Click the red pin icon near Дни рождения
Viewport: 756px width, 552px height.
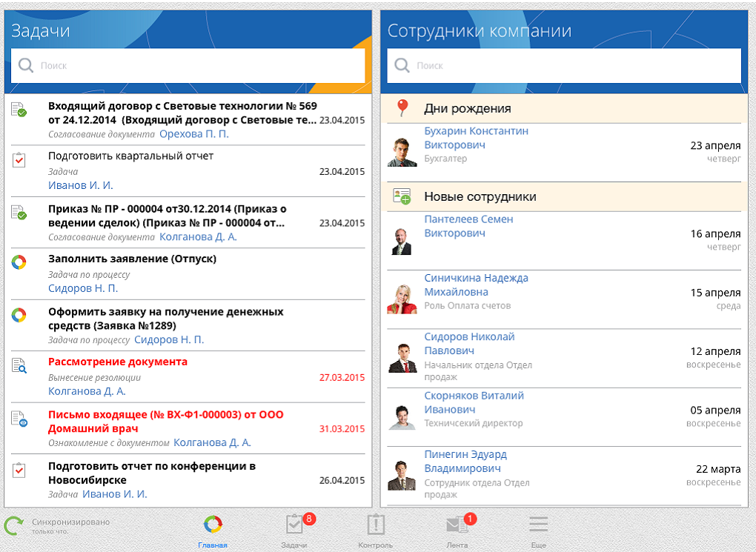click(402, 108)
